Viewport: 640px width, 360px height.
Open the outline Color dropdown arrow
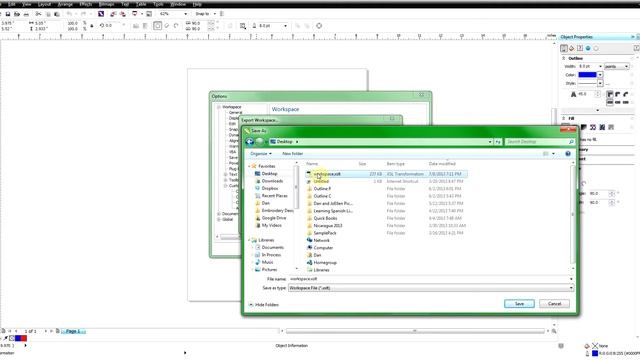(600, 75)
